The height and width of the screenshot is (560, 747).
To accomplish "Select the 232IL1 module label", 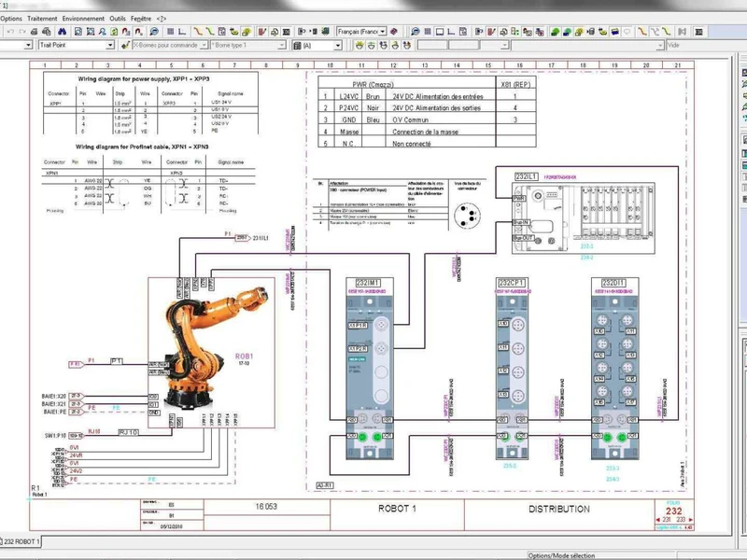I will point(527,176).
